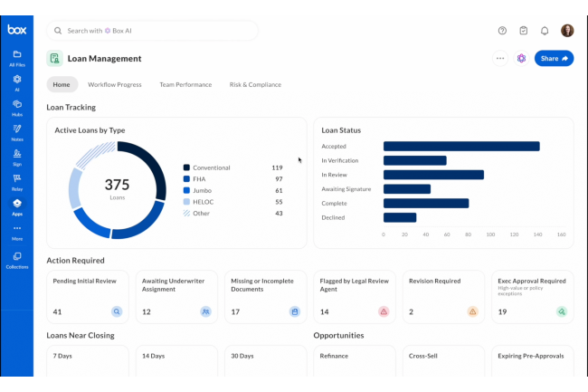Open Notes in the left sidebar
This screenshot has width=588, height=392.
click(x=16, y=132)
